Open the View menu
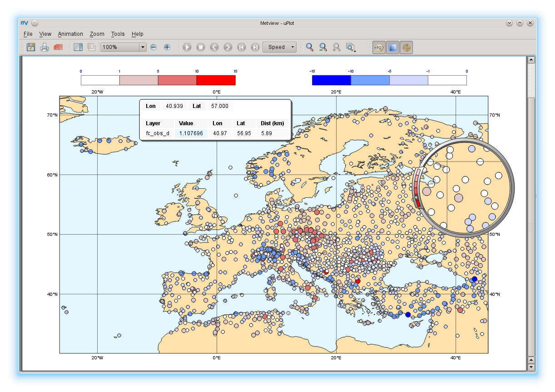Screen dimensions: 555x392 45,34
